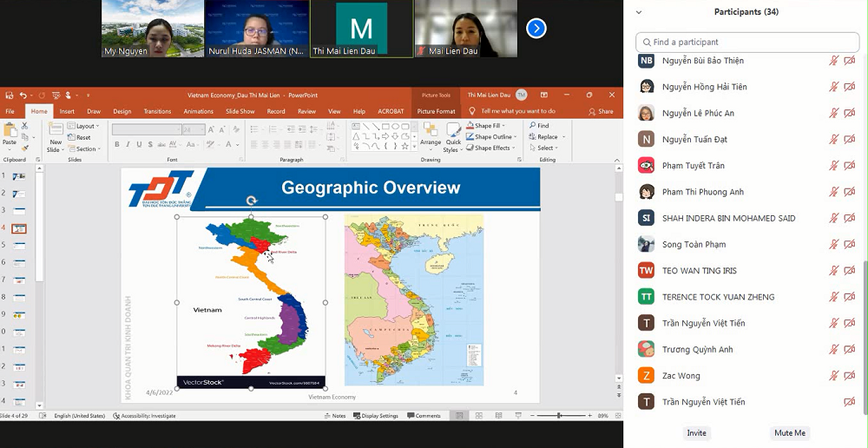Click the Format Painter brush icon
This screenshot has height=448, width=868.
click(x=24, y=148)
